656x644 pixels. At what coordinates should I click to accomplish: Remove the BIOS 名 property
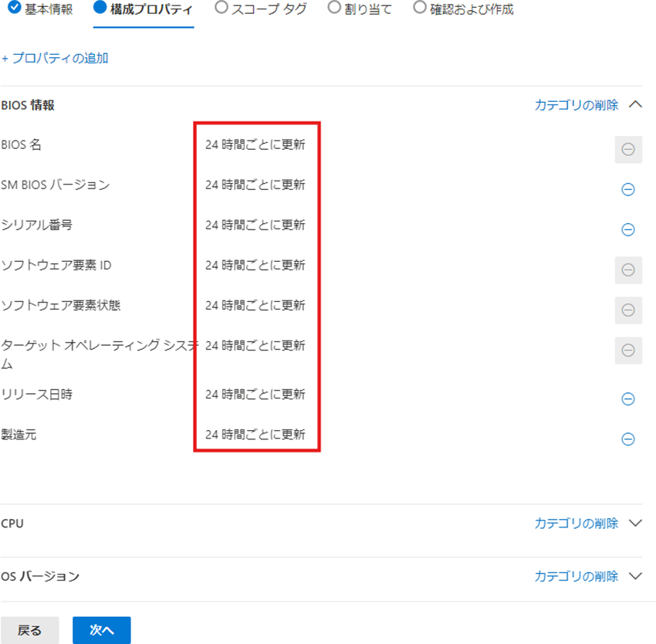click(x=628, y=149)
